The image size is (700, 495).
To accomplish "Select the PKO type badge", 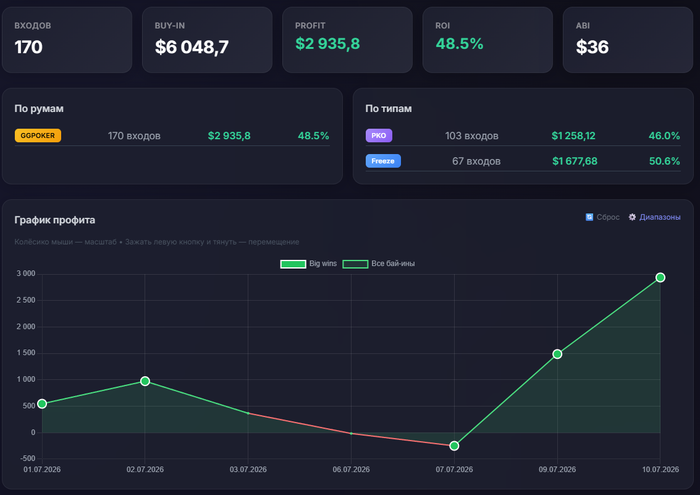I will [379, 136].
